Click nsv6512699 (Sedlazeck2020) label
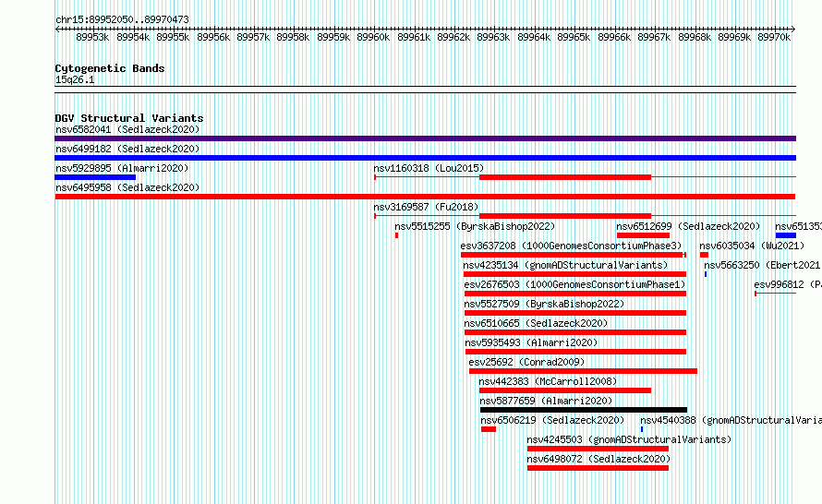 point(688,226)
